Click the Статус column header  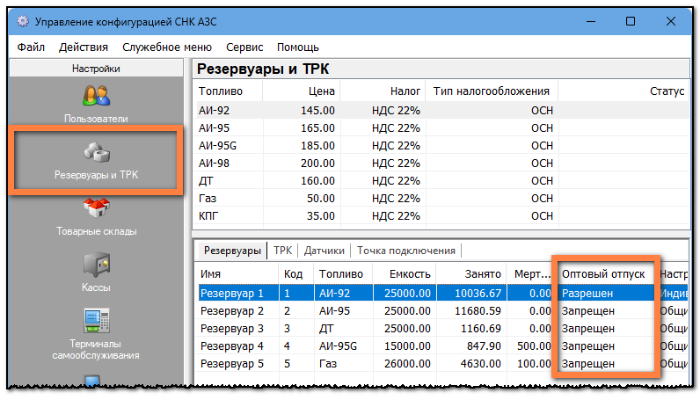[x=623, y=91]
